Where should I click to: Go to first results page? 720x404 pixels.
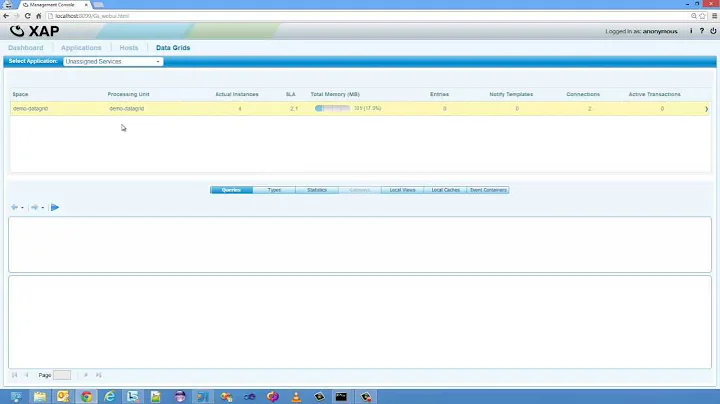pos(14,375)
